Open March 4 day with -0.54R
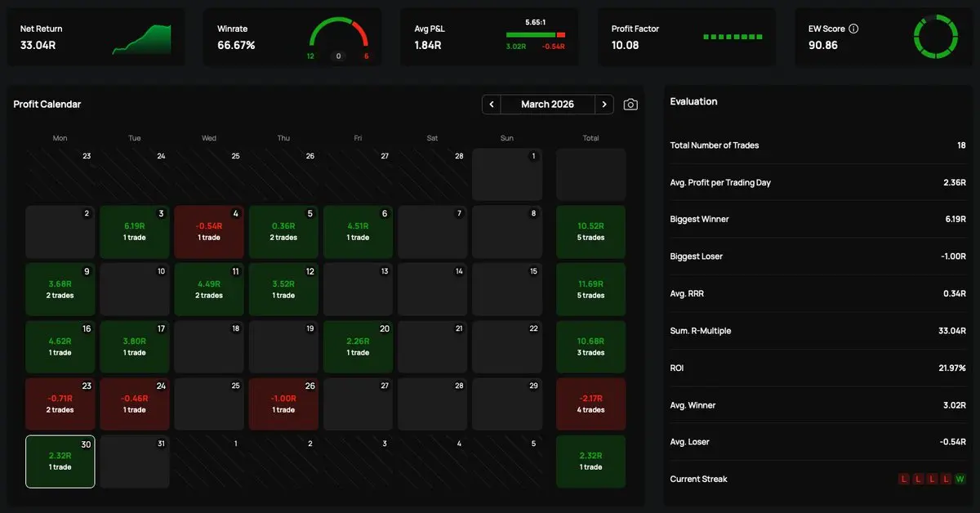 point(209,232)
